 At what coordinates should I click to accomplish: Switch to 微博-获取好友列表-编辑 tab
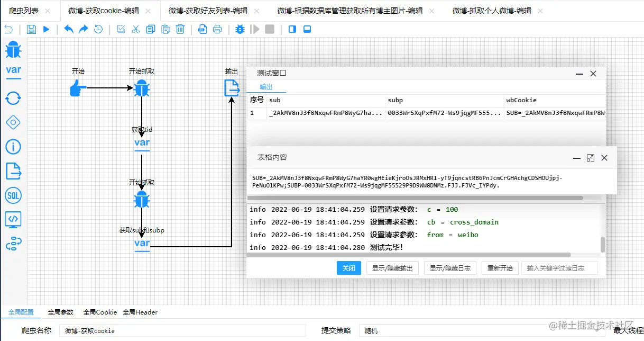208,11
